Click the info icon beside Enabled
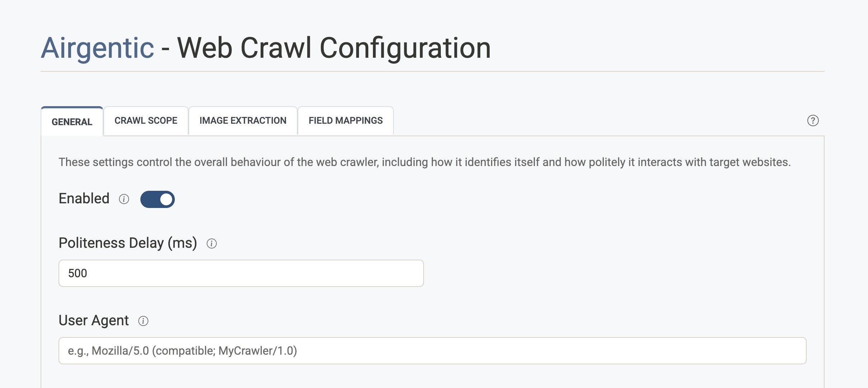The width and height of the screenshot is (868, 388). tap(124, 199)
